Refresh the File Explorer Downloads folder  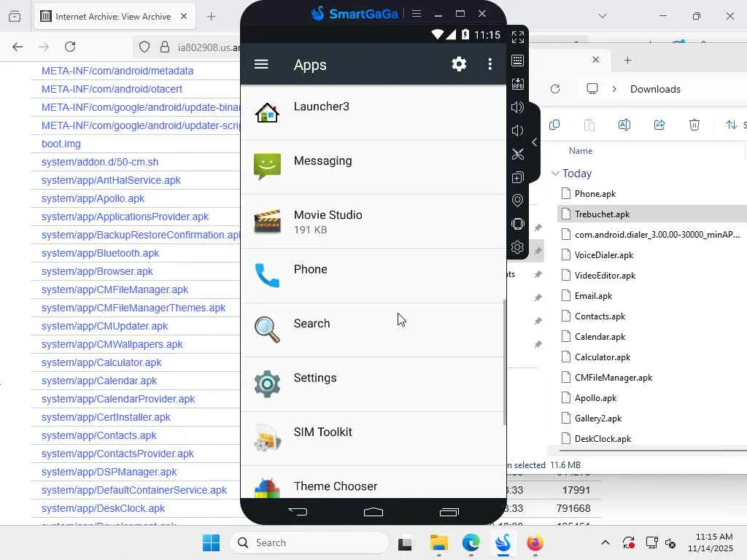coord(555,89)
